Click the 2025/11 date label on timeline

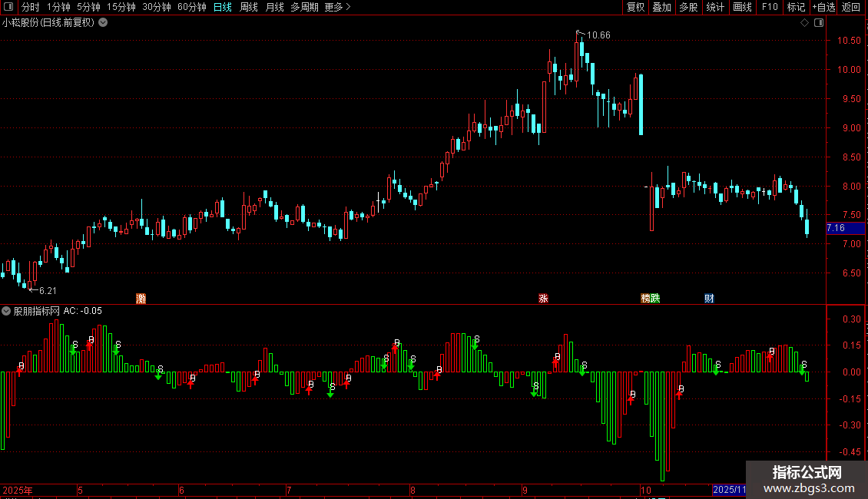tap(729, 490)
